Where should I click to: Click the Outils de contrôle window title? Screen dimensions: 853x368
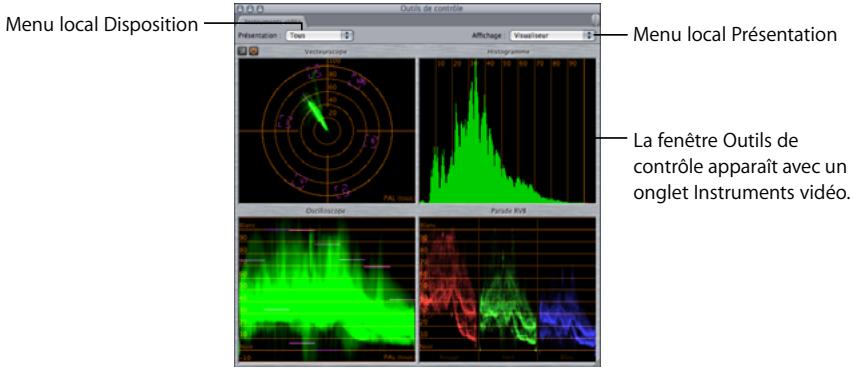[x=430, y=9]
